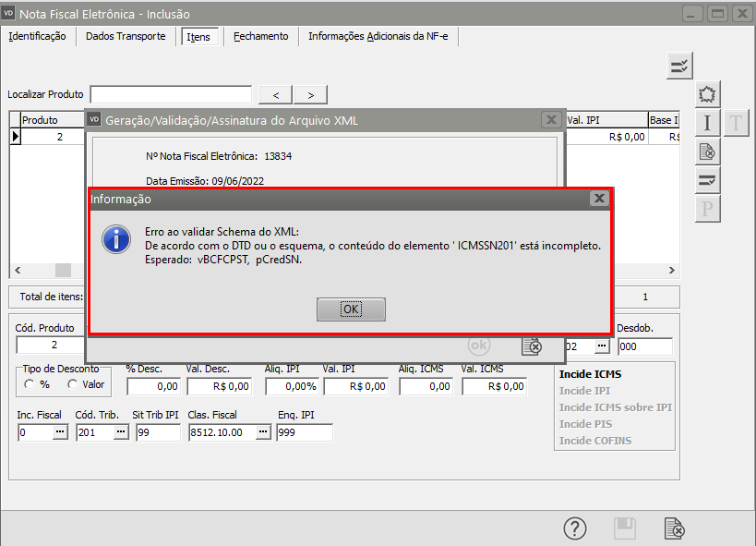Click the 'I' icon button
This screenshot has height=546, width=756.
tap(707, 123)
